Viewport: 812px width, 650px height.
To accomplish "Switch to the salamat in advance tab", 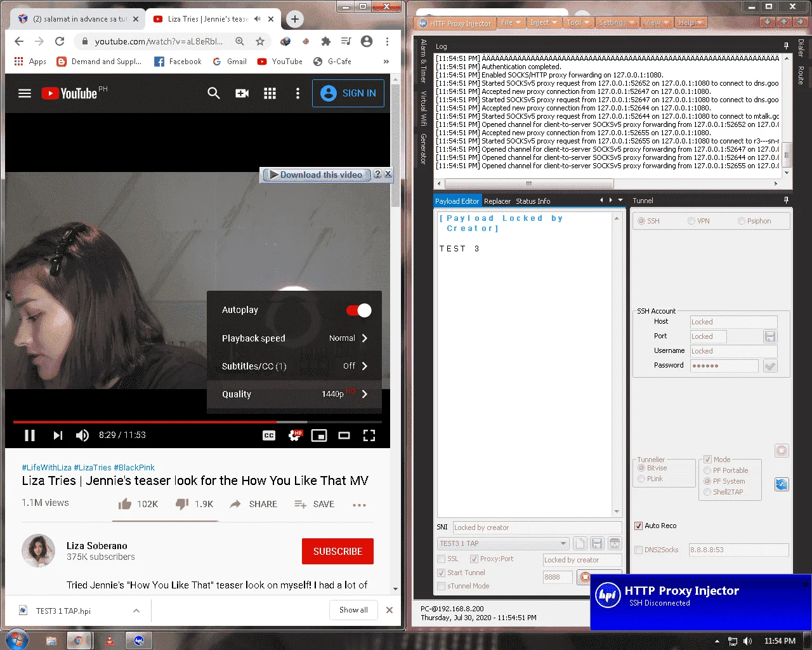I will (x=77, y=19).
